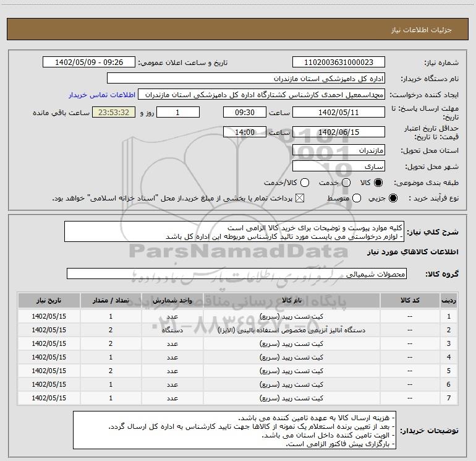Screen dimensions: 476x461
Task: Click the remaining days field
Action: tap(178, 112)
